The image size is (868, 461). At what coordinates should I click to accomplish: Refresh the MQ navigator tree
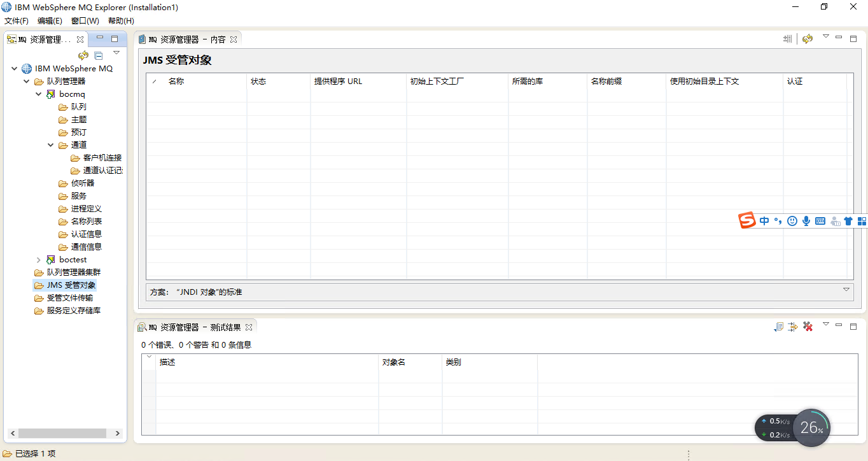(83, 55)
